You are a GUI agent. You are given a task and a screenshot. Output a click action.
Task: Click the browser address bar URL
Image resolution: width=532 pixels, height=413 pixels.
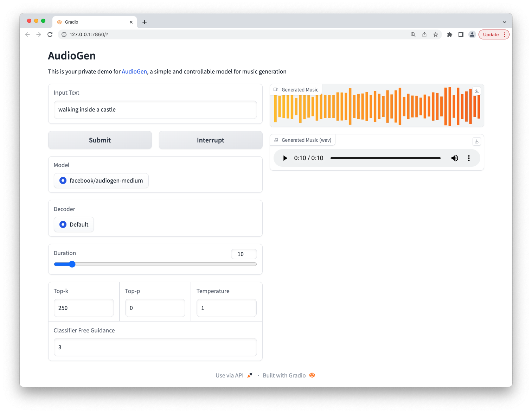click(89, 34)
